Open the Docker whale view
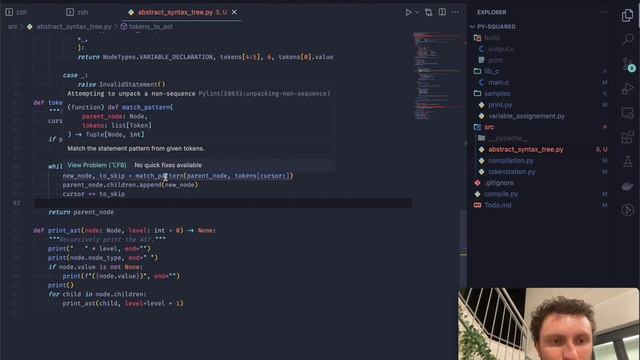This screenshot has height=360, width=640. coord(627,186)
